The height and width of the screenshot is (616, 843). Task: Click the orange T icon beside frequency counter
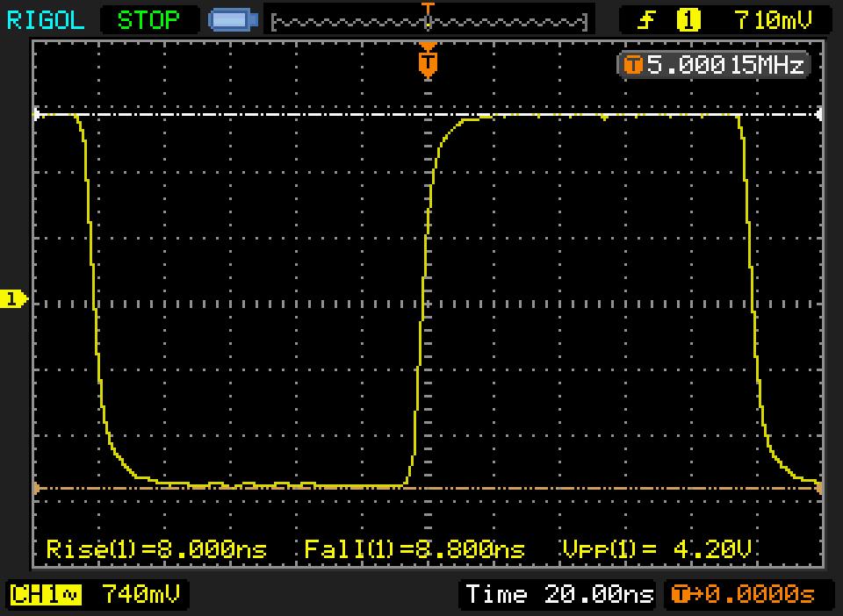click(633, 65)
